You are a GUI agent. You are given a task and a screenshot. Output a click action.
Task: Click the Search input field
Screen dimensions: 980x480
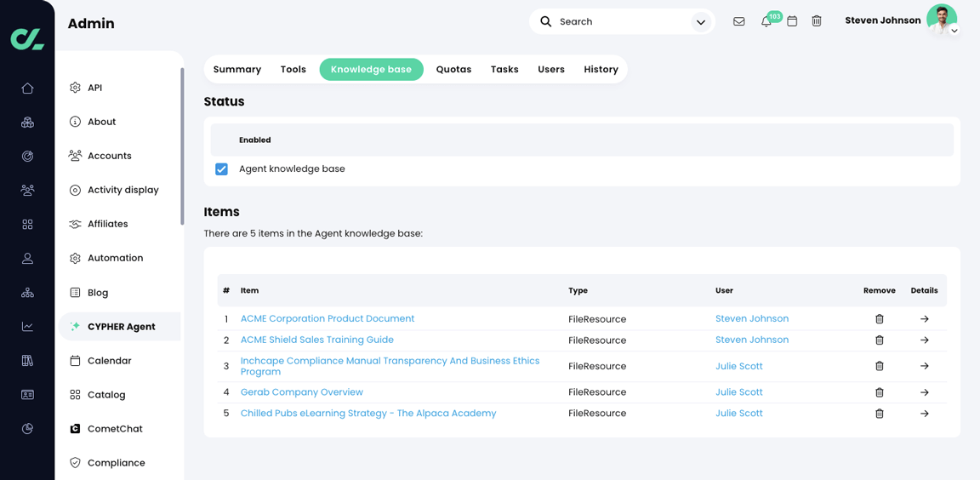coord(622,22)
